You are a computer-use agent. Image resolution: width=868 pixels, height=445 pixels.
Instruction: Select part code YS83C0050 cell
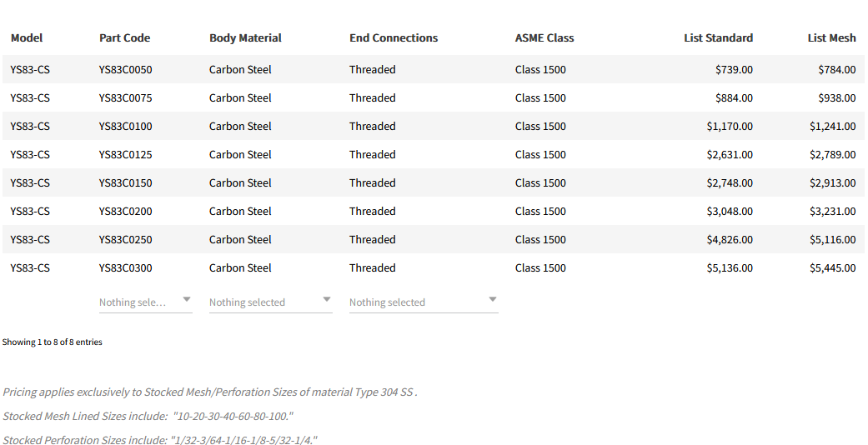(125, 69)
